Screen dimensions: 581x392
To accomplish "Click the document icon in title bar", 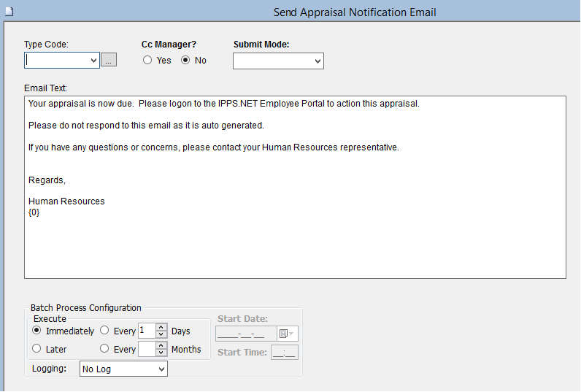I will (x=9, y=12).
